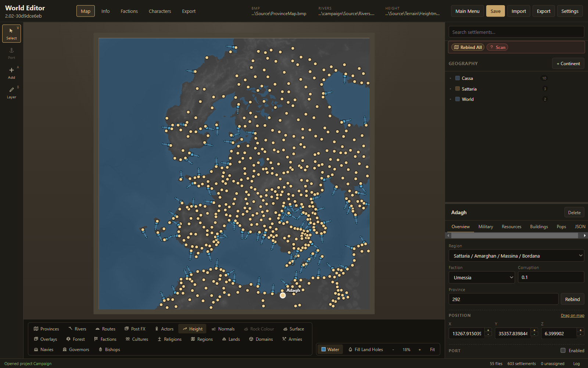The width and height of the screenshot is (588, 368).
Task: Add a new Continent
Action: pos(568,64)
